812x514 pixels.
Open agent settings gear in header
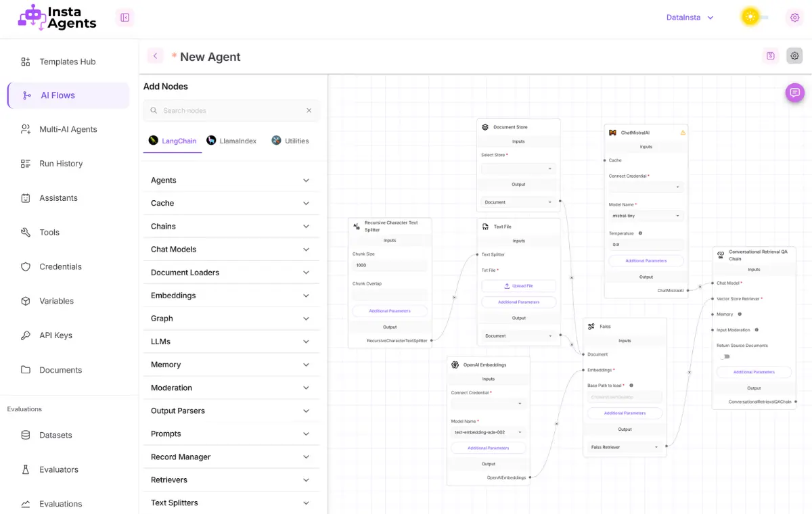[x=794, y=56]
